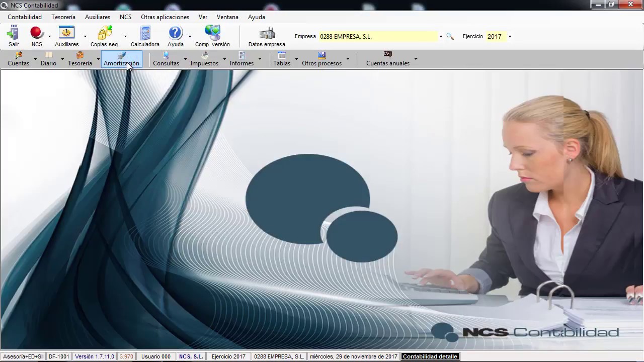Open Informes module
Screen dimensions: 644x362
242,59
